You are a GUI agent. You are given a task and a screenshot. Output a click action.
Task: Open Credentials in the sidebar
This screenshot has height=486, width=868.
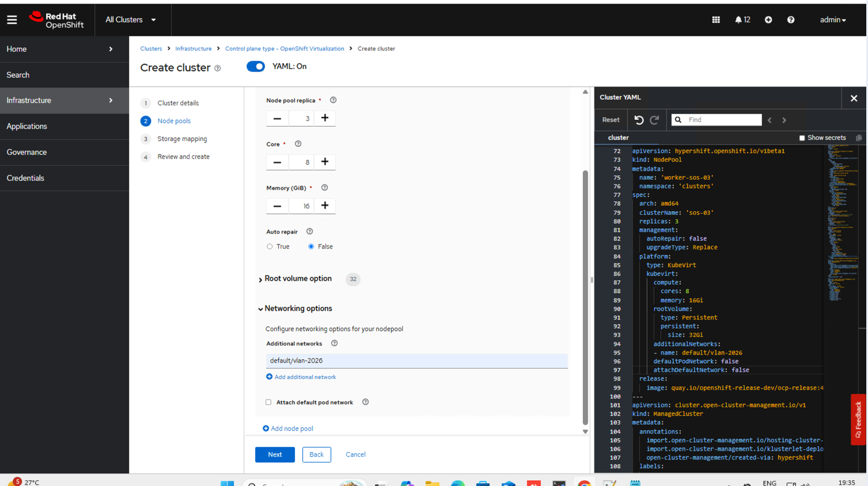[x=65, y=178]
